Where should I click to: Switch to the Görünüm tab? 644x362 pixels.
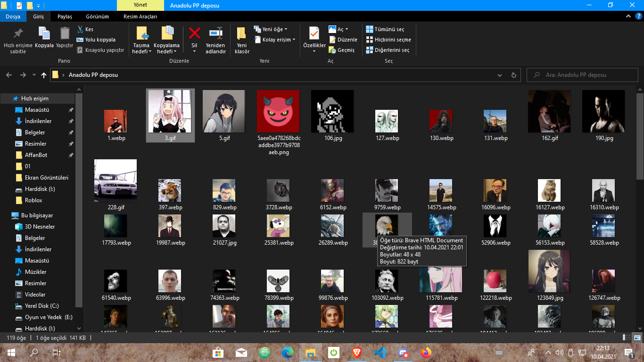click(x=97, y=16)
